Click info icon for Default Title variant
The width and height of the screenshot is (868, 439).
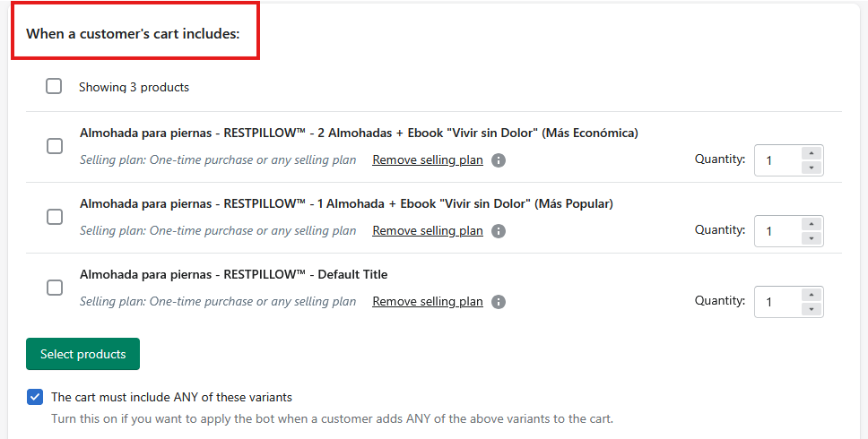tap(499, 302)
